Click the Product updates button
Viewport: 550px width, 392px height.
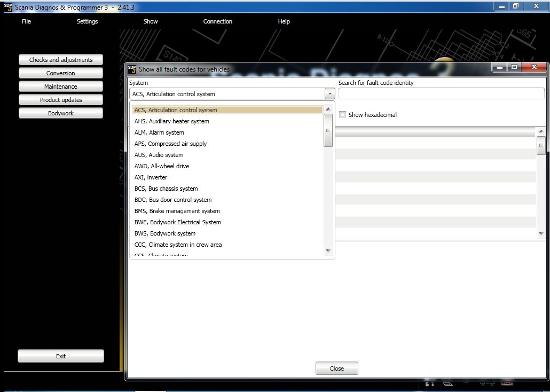(x=61, y=100)
